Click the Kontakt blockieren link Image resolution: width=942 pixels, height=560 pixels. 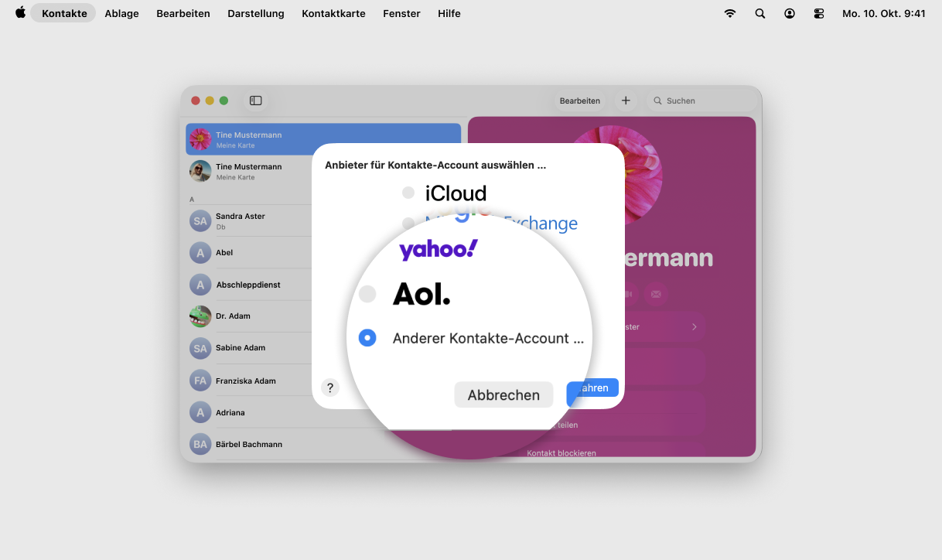click(561, 452)
